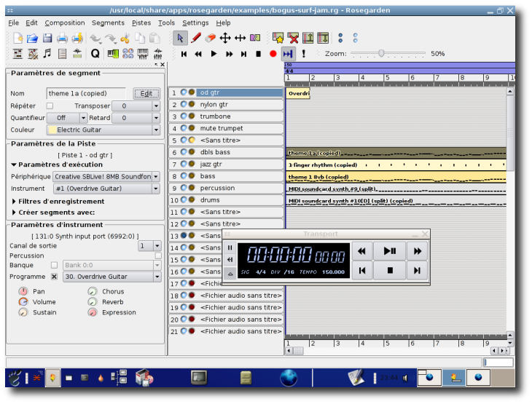Uncheck the Programme checkbox
532x404 pixels.
(54, 277)
